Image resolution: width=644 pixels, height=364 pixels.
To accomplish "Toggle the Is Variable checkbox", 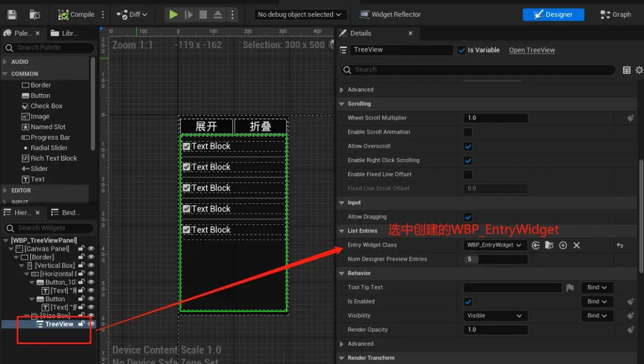I will (461, 50).
